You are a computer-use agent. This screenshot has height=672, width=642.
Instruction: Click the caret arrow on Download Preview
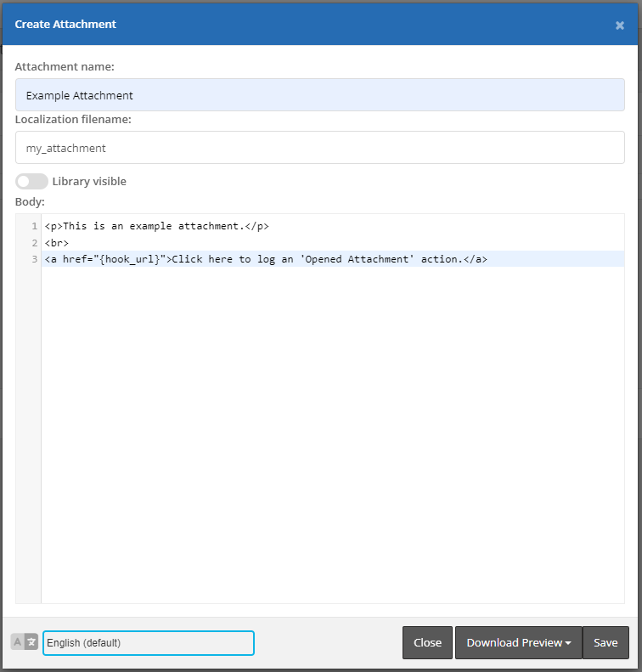coord(568,643)
